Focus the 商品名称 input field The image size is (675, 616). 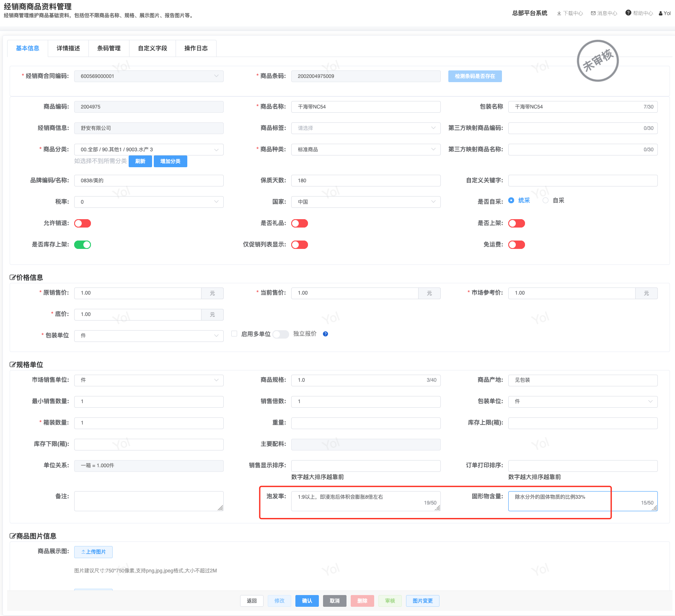click(366, 107)
